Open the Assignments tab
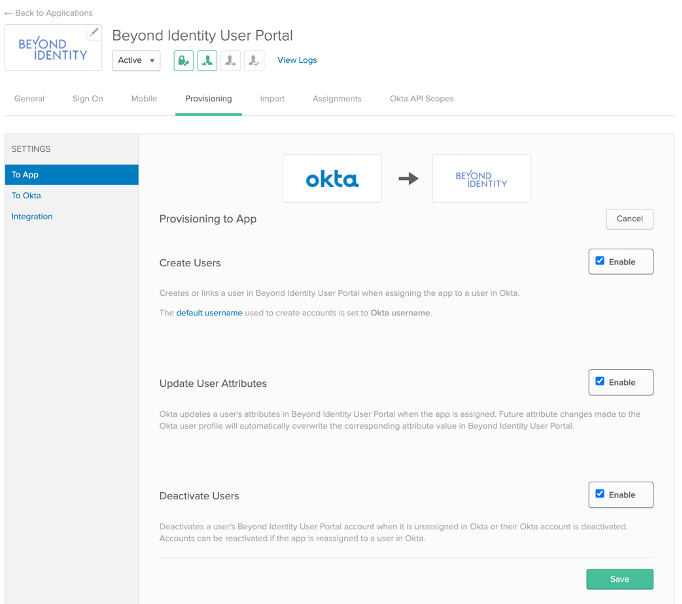Screen dimensions: 682x604 click(337, 99)
